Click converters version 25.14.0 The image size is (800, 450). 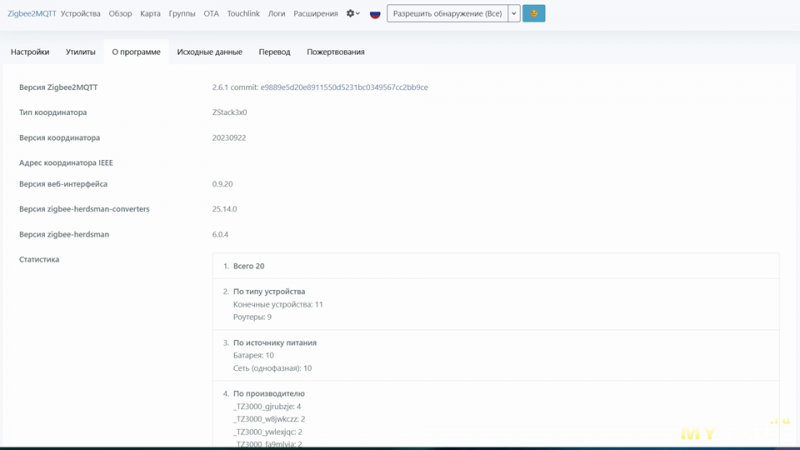pyautogui.click(x=224, y=209)
